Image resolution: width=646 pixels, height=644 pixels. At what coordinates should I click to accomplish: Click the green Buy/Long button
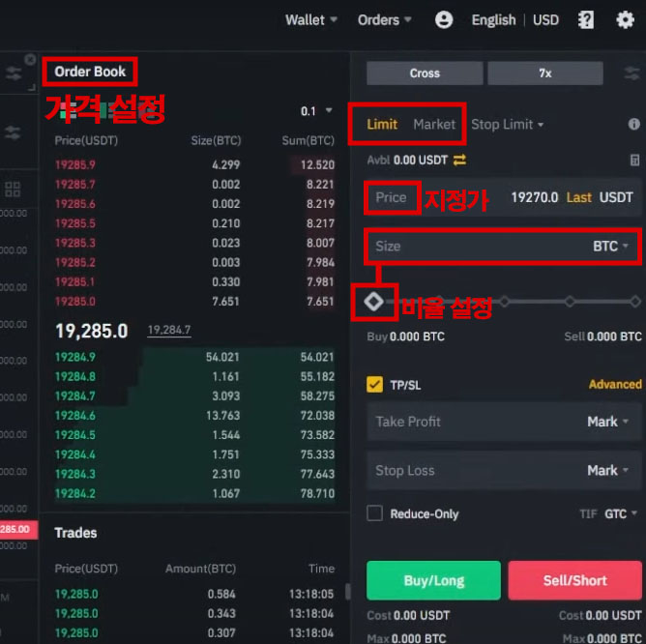[x=433, y=580]
